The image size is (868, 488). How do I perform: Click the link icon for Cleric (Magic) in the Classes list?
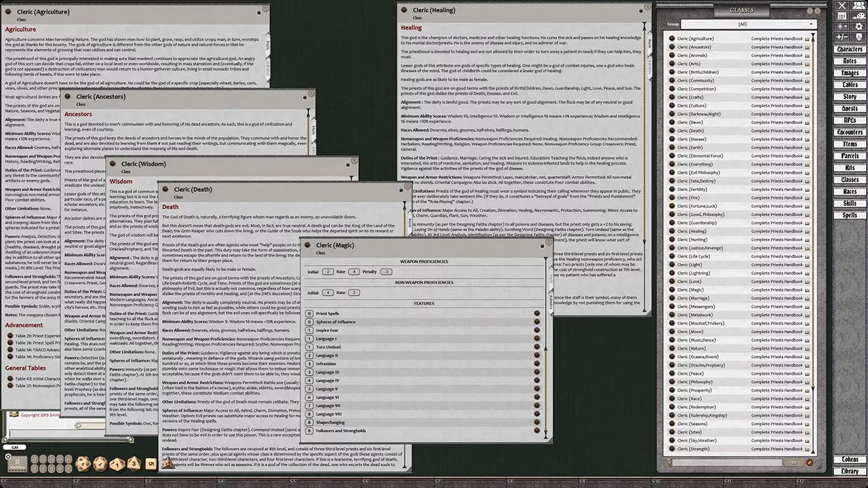pyautogui.click(x=672, y=289)
